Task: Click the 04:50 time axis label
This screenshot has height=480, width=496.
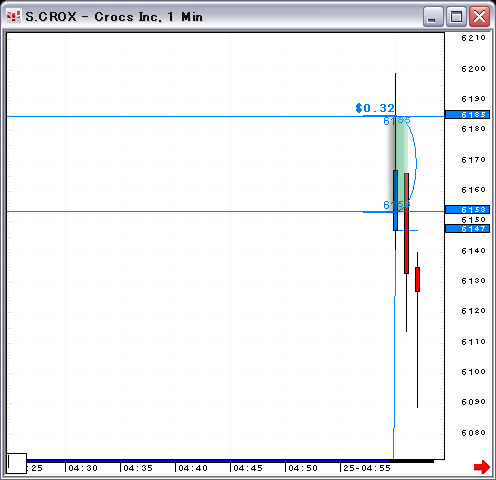Action: coord(303,468)
